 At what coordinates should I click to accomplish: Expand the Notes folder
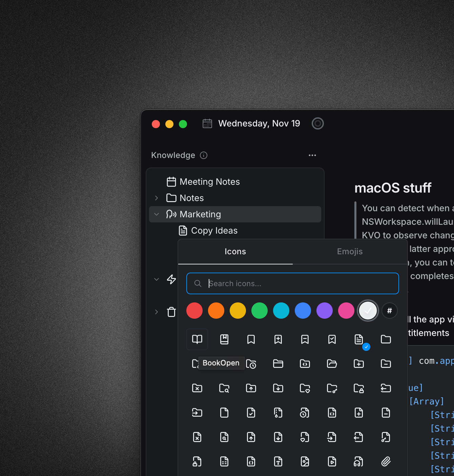click(157, 198)
